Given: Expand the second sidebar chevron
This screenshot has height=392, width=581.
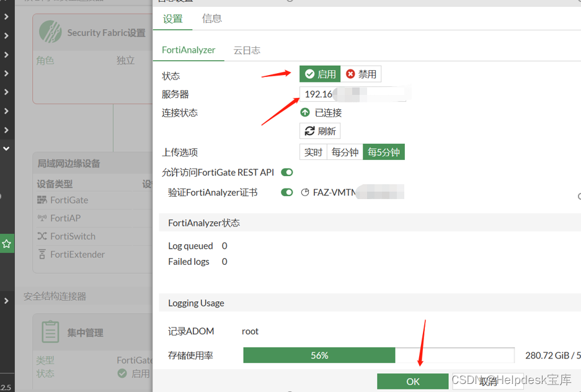Looking at the screenshot, I should point(7,35).
